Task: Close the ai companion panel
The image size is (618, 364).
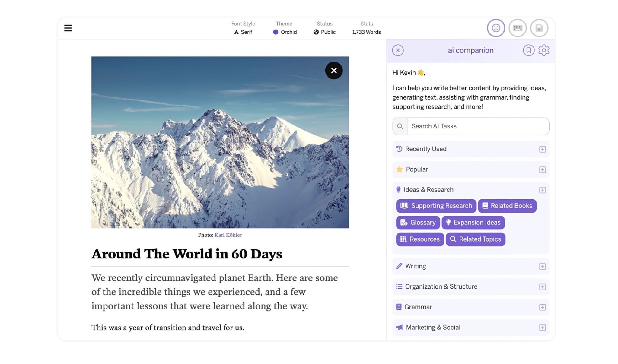Action: (398, 50)
